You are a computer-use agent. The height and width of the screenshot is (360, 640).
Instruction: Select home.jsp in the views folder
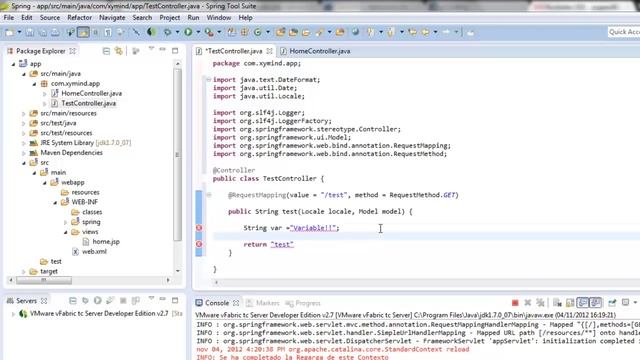(x=106, y=242)
